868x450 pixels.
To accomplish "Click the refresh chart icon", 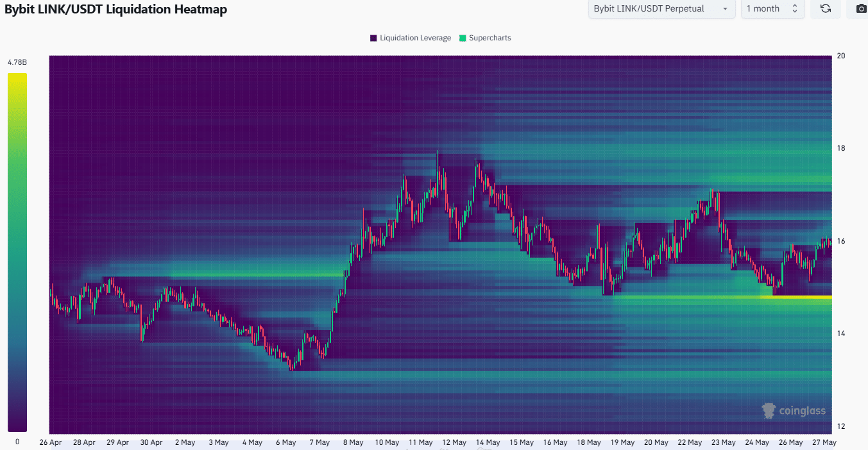I will 826,9.
